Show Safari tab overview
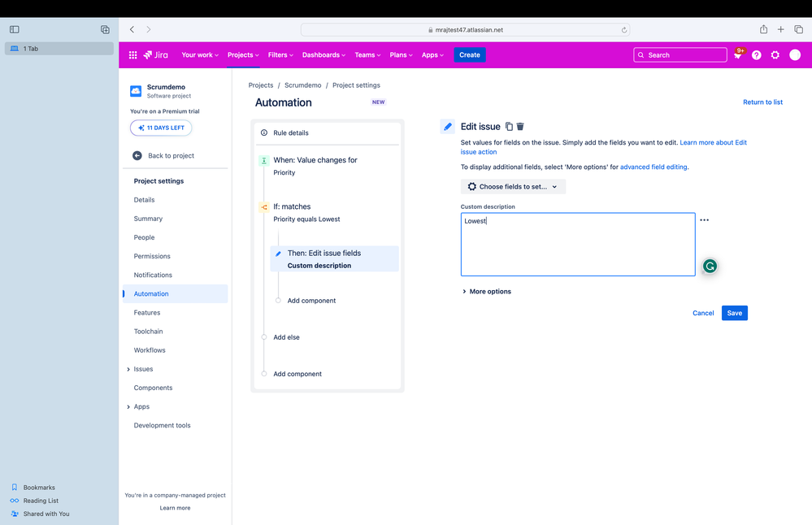The height and width of the screenshot is (525, 812). point(798,29)
